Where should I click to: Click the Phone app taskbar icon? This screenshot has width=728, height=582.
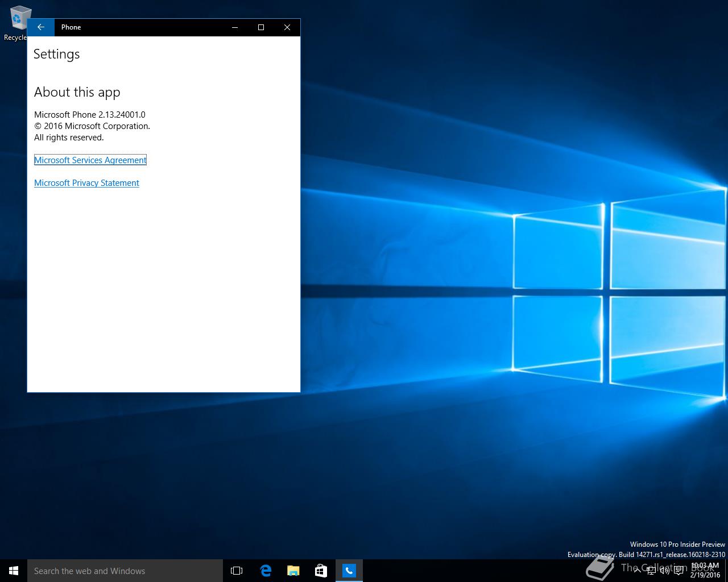tap(349, 571)
